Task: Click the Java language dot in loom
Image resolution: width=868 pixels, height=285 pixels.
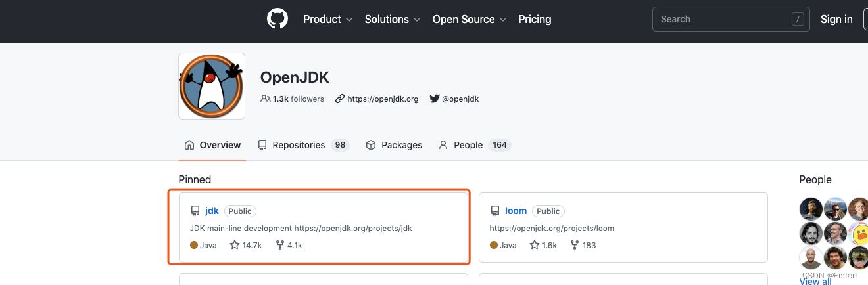Action: click(494, 246)
